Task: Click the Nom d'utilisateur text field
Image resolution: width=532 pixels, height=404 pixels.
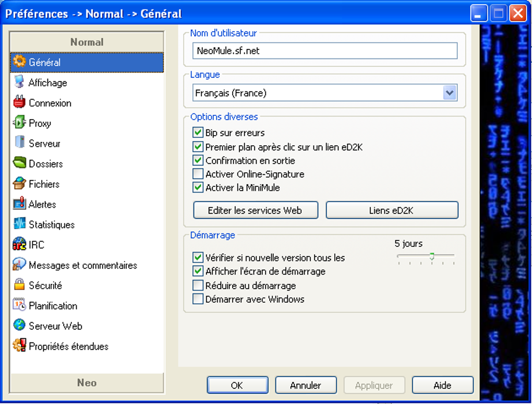Action: 324,51
